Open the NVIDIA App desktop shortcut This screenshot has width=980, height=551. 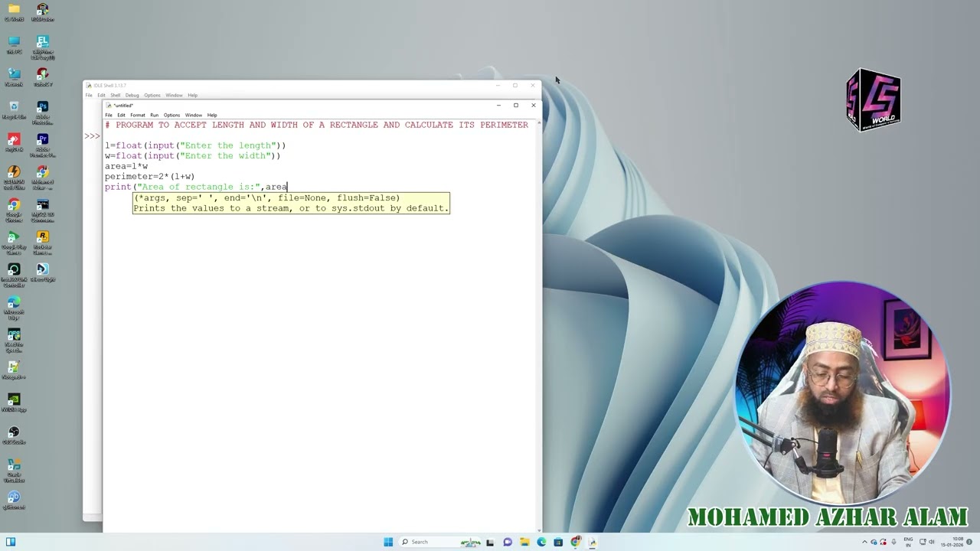[x=14, y=403]
